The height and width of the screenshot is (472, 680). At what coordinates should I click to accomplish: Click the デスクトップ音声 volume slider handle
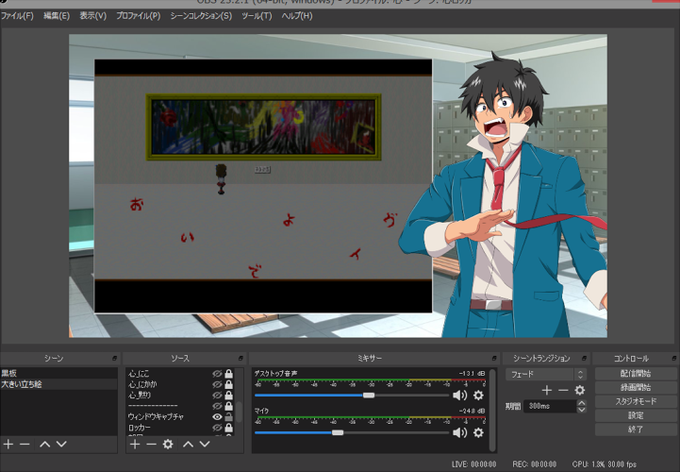point(369,395)
